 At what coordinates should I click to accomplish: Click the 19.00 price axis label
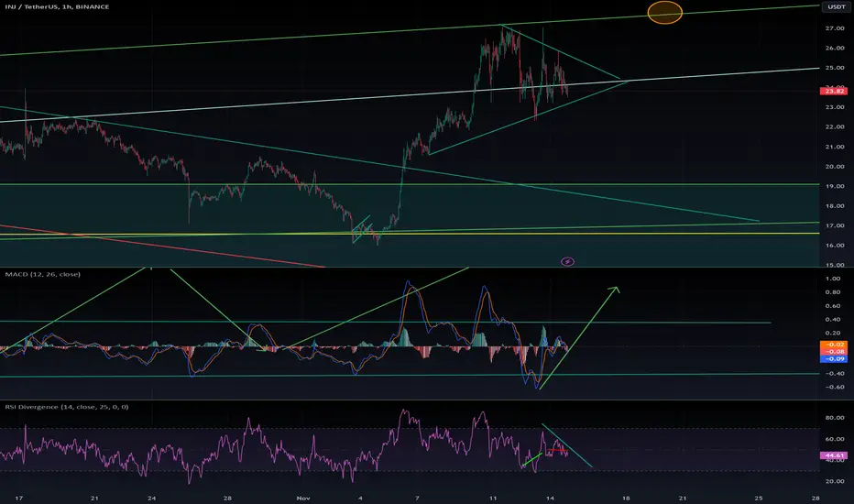(x=835, y=186)
